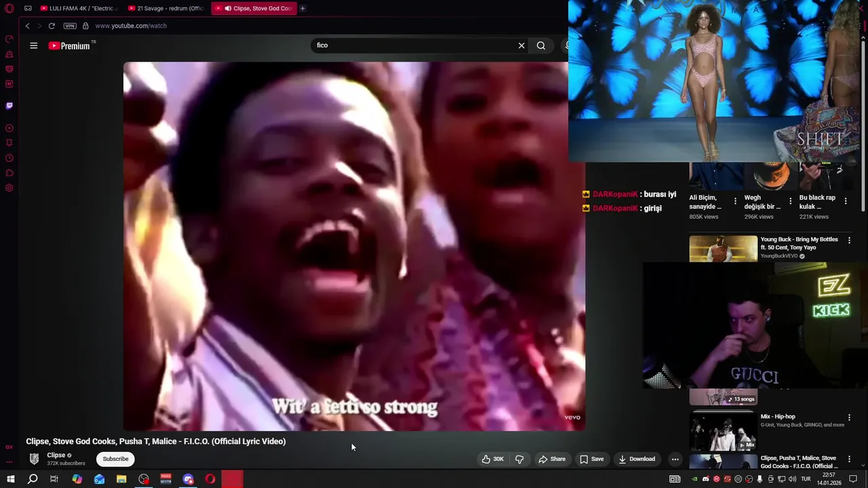Viewport: 868px width, 488px height.
Task: Select the Clipse, Stove God Cooks tab
Action: click(254, 9)
